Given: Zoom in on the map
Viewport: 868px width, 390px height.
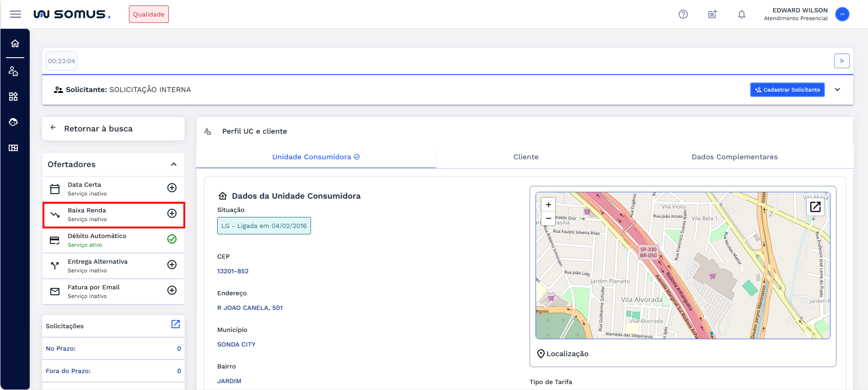Looking at the screenshot, I should coord(548,205).
